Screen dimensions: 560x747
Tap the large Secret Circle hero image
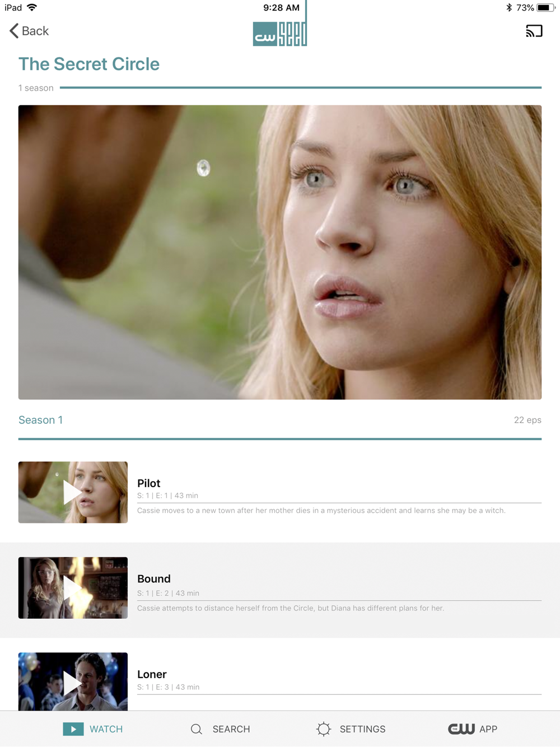[x=280, y=252]
